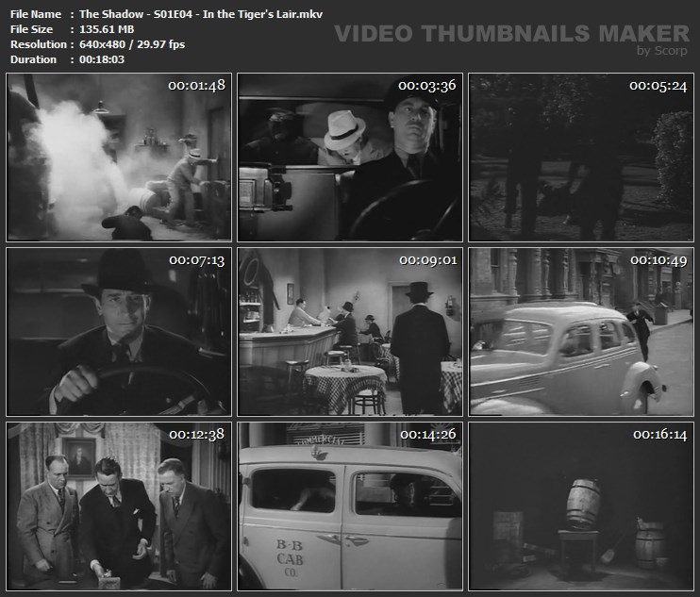The image size is (700, 597).
Task: Click the 'B-B CAB CO.' lettering on the taxi door
Action: (x=290, y=558)
